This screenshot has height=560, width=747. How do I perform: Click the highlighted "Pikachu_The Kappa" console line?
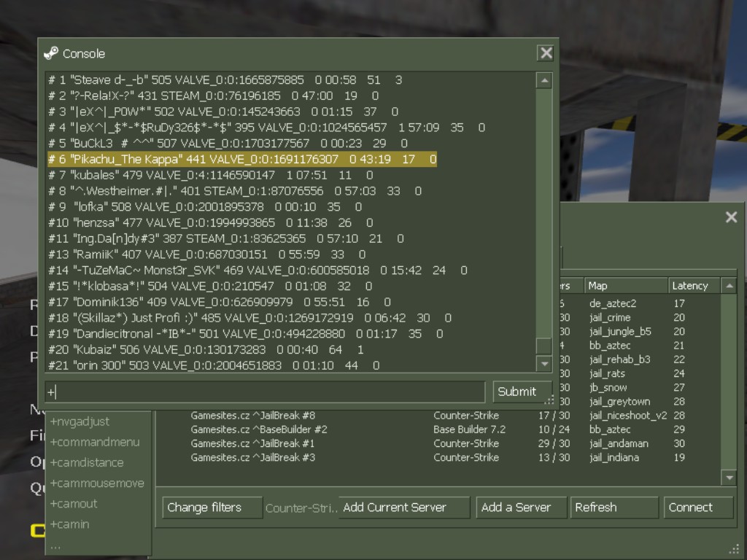tap(242, 159)
